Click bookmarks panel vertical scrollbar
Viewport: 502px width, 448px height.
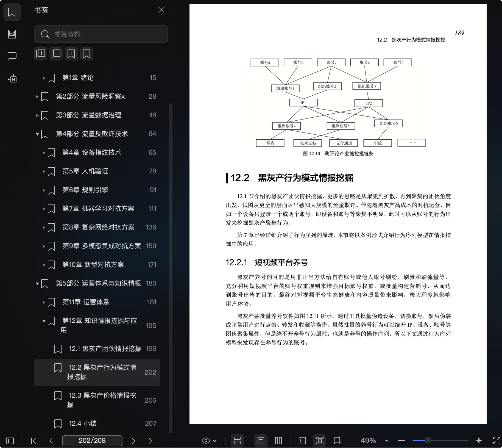pyautogui.click(x=171, y=268)
